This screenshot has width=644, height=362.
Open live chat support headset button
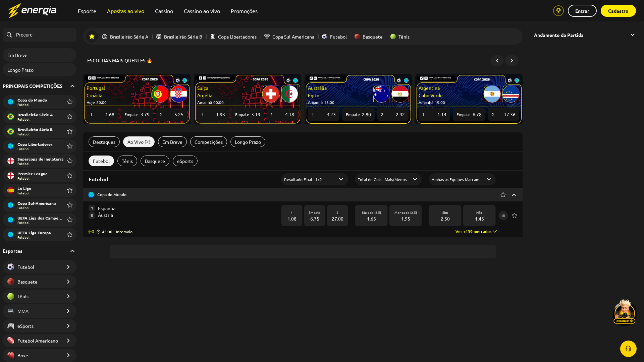coord(628,349)
